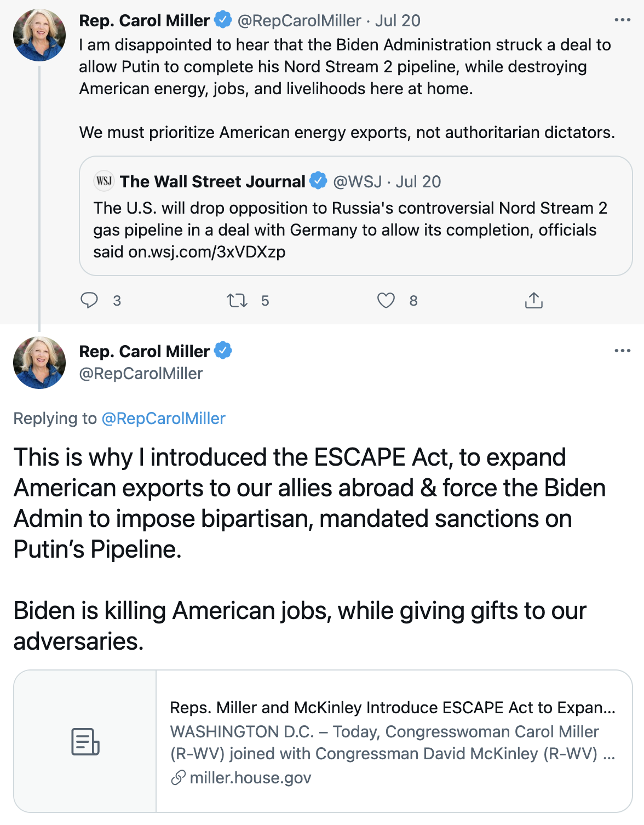The width and height of the screenshot is (644, 825).
Task: Open the quoted Wall Street Journal tweet
Action: [356, 230]
